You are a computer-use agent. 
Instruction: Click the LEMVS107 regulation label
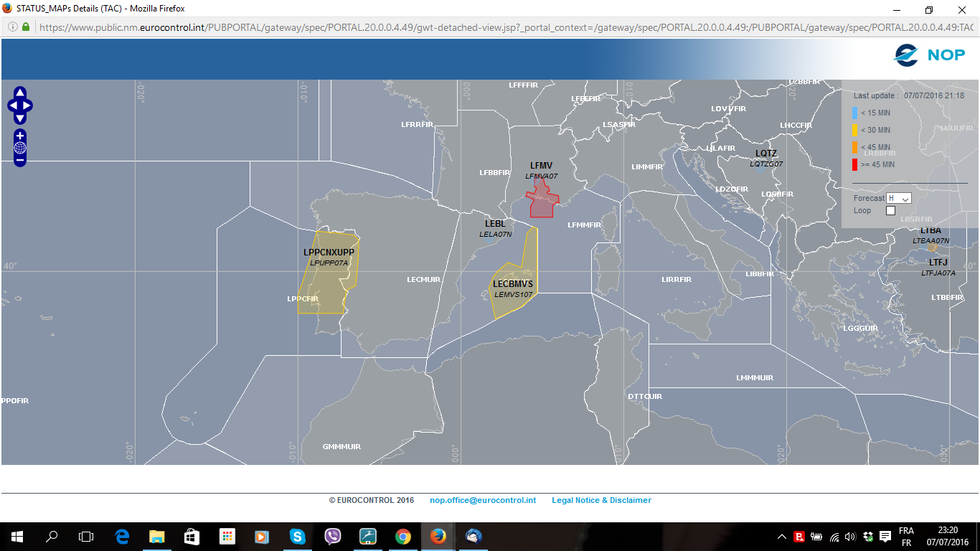pos(513,295)
